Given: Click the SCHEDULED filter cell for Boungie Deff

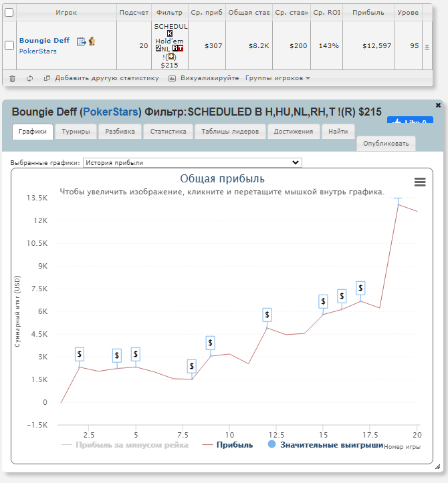Looking at the screenshot, I should tap(170, 45).
